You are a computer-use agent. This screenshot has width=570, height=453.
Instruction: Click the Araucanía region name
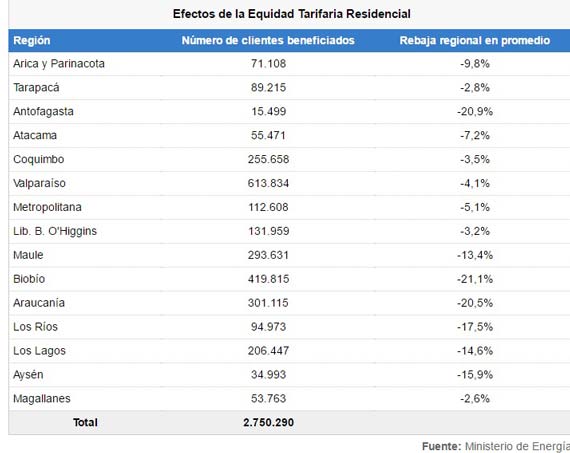[x=39, y=303]
